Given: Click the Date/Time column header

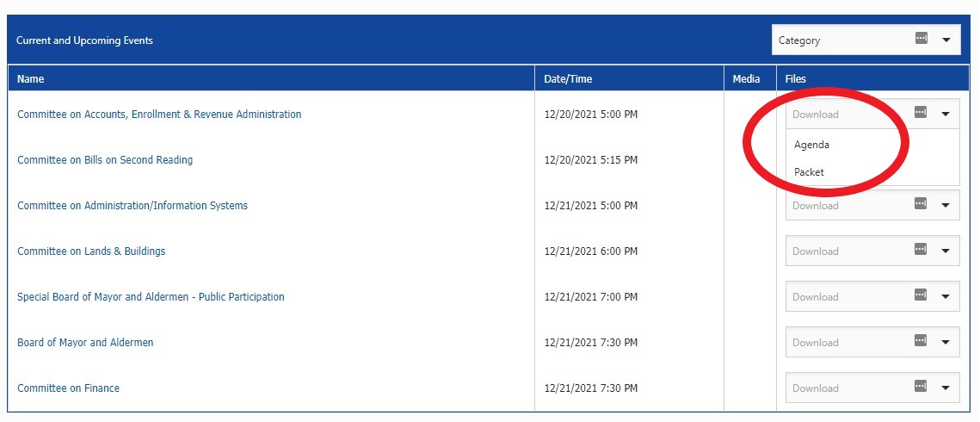Looking at the screenshot, I should (x=568, y=79).
